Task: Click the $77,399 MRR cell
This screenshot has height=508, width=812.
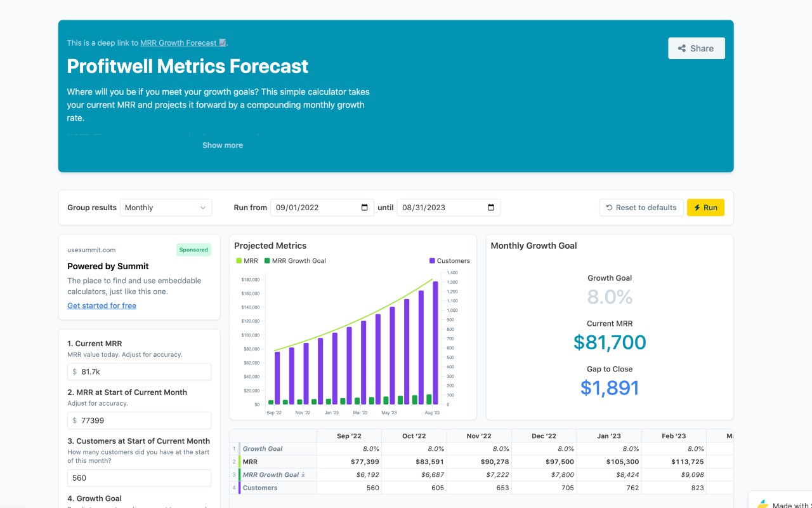Action: (x=349, y=462)
